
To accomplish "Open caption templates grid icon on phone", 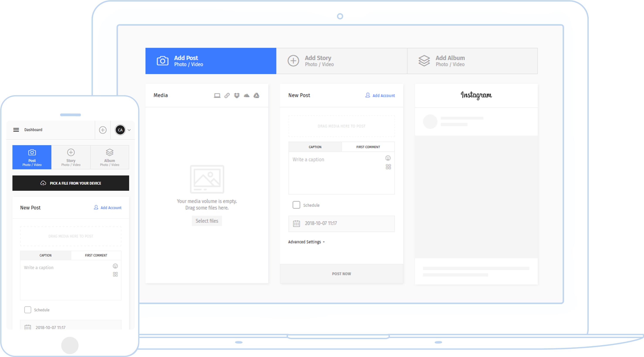I will [115, 274].
